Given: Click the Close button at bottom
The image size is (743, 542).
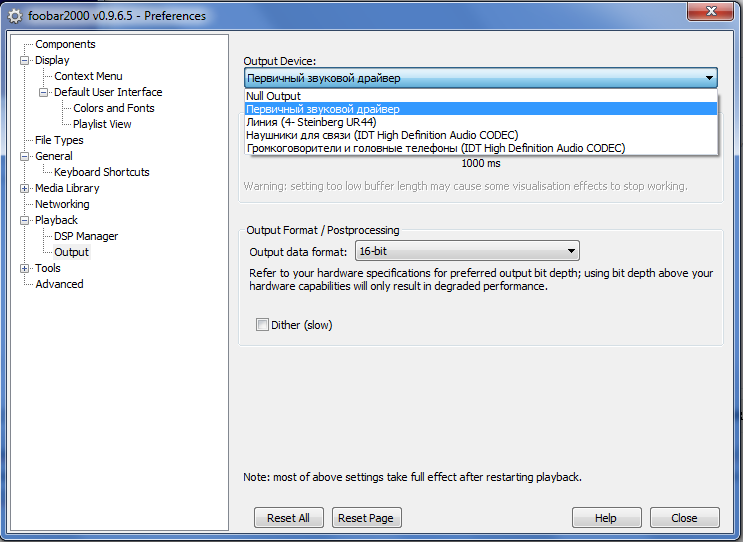Looking at the screenshot, I should tap(685, 518).
